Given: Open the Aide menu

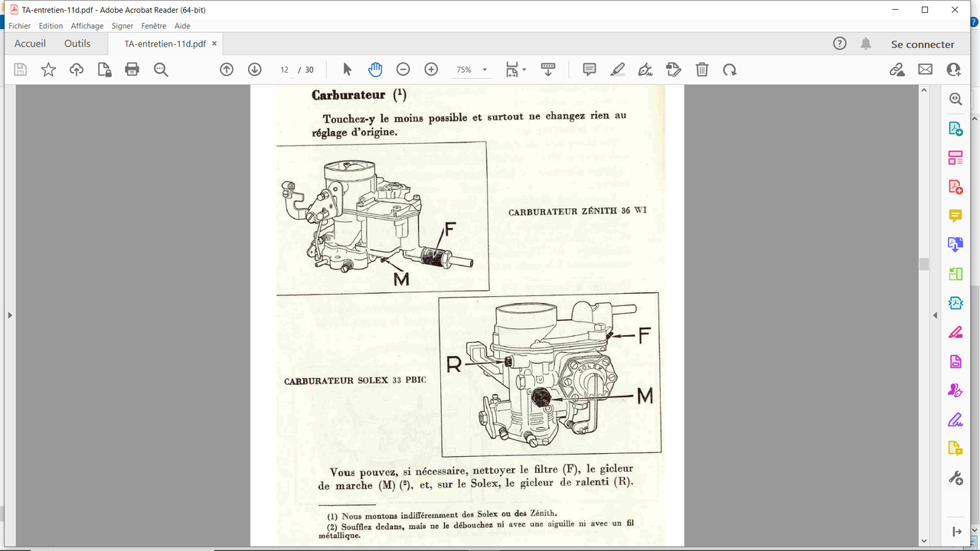Looking at the screenshot, I should 182,26.
